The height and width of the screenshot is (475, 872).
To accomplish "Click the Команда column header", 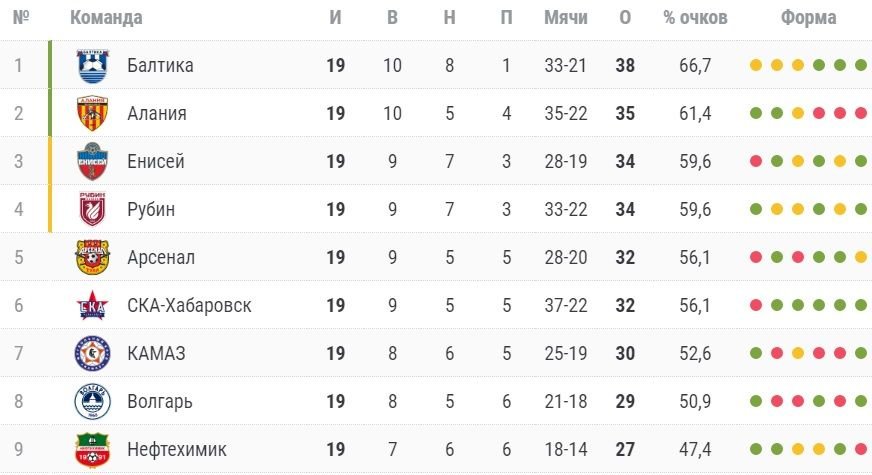I will pos(106,18).
